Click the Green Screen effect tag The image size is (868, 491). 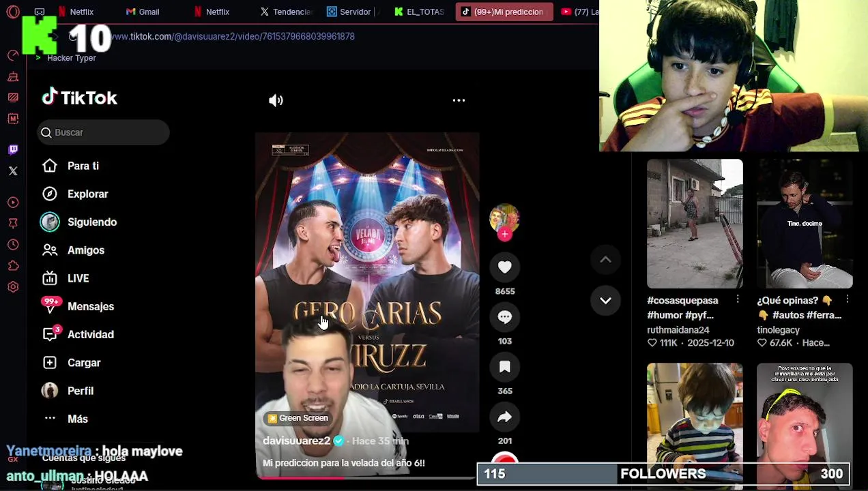click(x=298, y=418)
